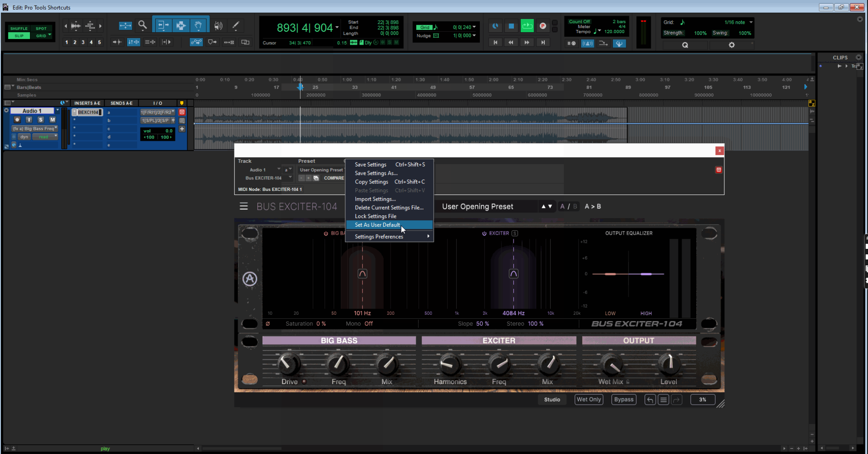Click the green Play transport button
Image resolution: width=868 pixels, height=454 pixels.
[x=527, y=26]
